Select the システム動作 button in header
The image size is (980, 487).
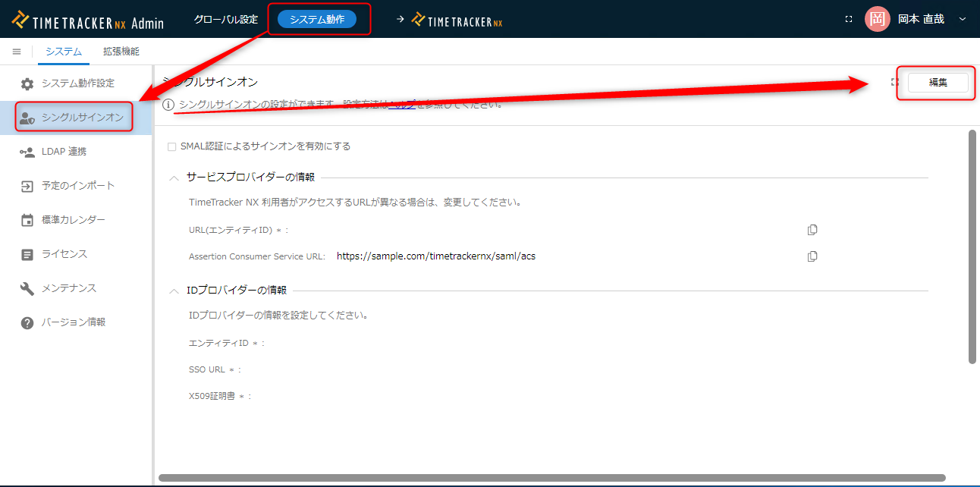point(316,19)
